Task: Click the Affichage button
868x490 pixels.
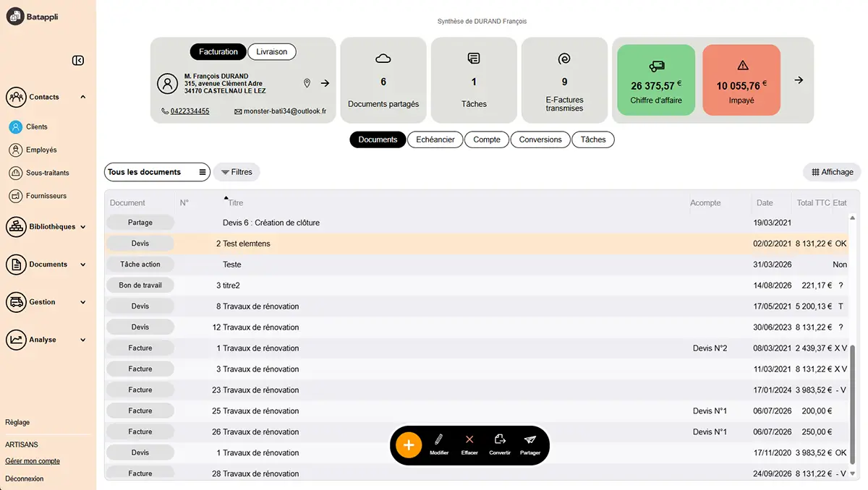Action: point(833,172)
